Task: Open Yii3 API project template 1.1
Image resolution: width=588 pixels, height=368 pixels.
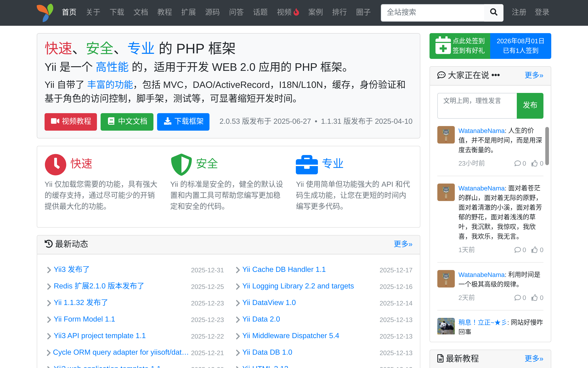Action: 100,336
